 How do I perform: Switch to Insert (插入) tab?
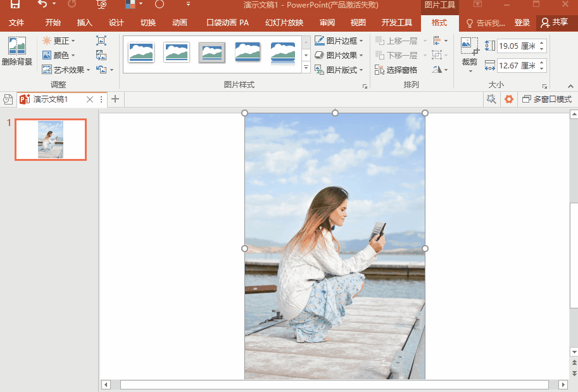[84, 23]
